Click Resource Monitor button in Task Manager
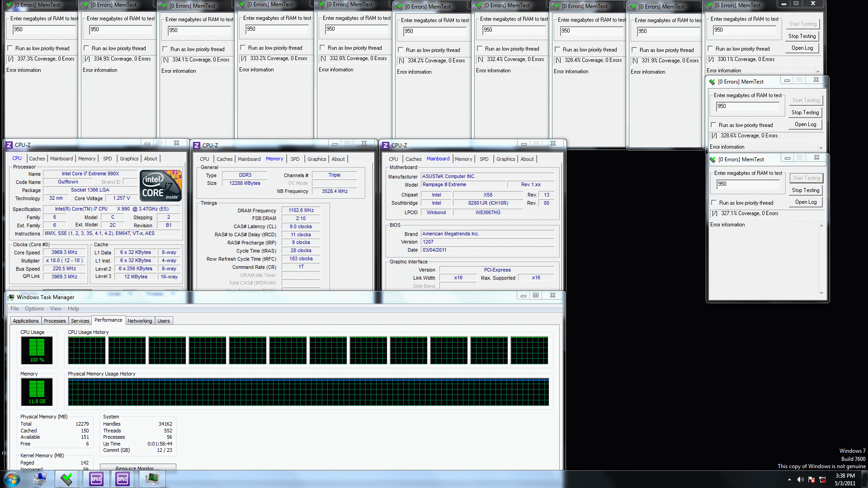The height and width of the screenshot is (488, 868). (x=138, y=468)
